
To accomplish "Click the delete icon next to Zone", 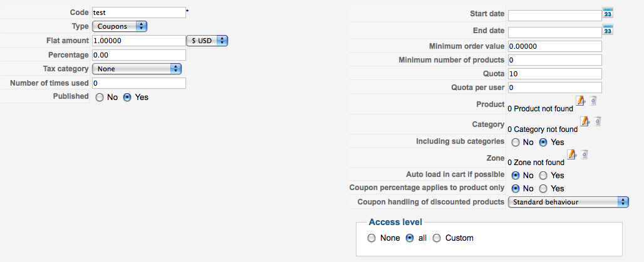I will click(x=584, y=154).
